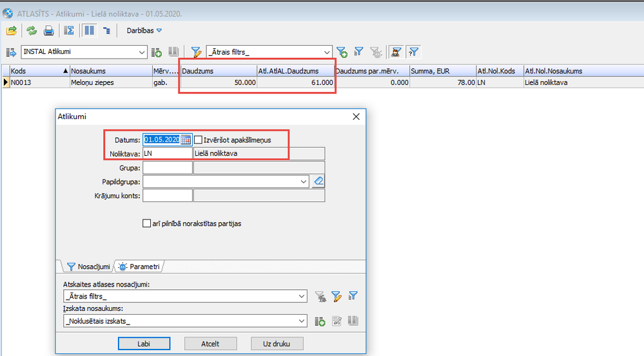Click the Summa, EUR column header
Screen dimensions: 644x356
tap(443, 71)
